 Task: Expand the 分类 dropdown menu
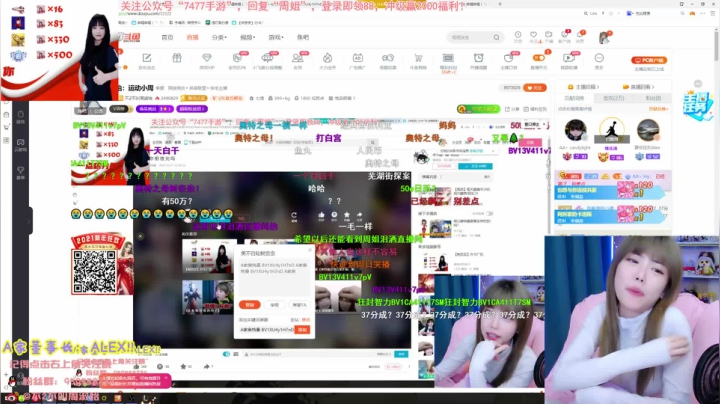(219, 37)
